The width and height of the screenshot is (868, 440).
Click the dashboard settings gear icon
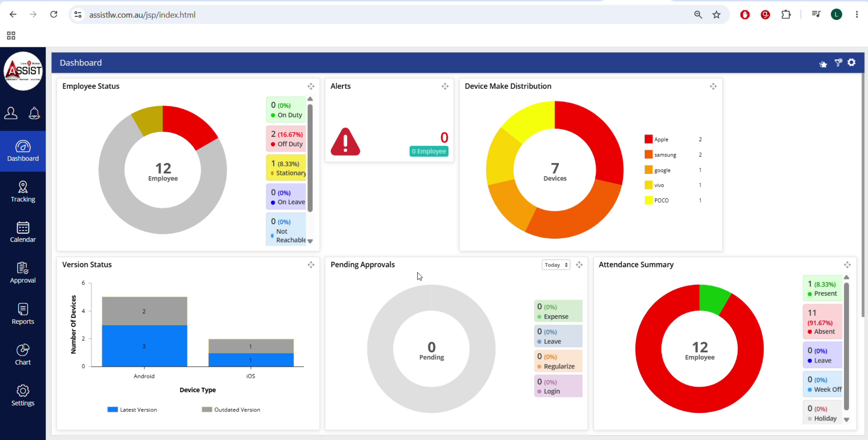(851, 63)
